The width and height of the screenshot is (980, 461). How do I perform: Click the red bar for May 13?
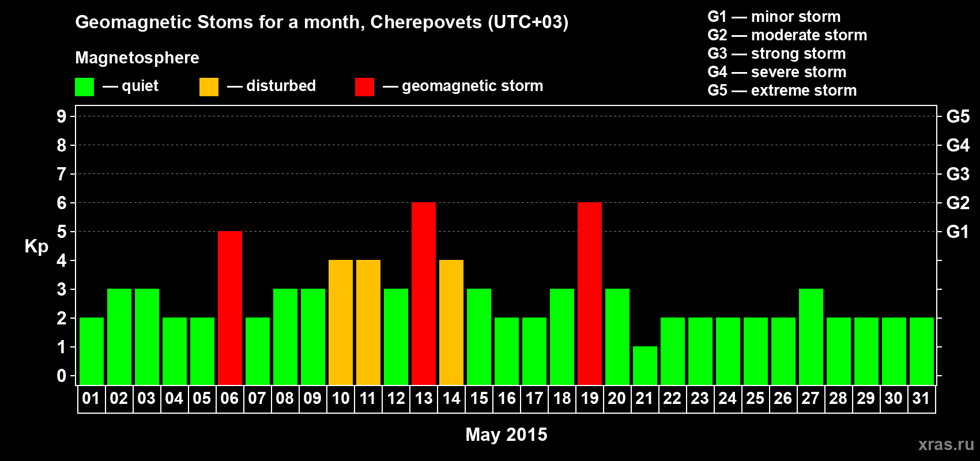point(424,293)
